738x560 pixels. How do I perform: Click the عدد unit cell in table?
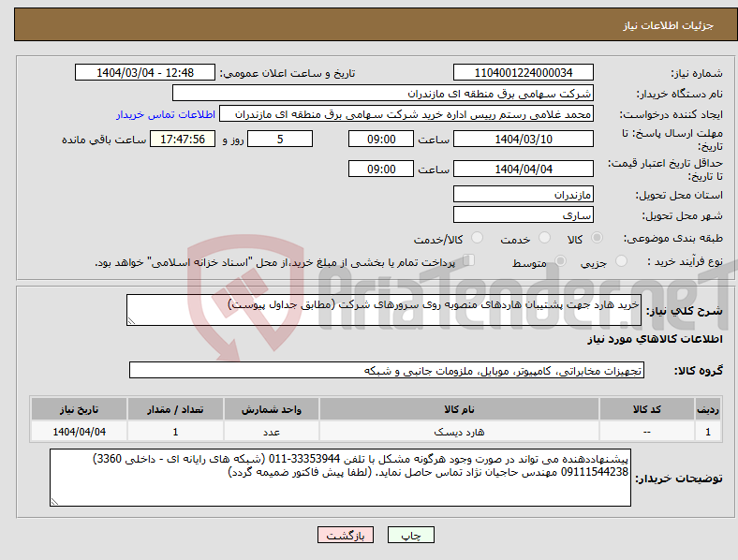pyautogui.click(x=271, y=432)
